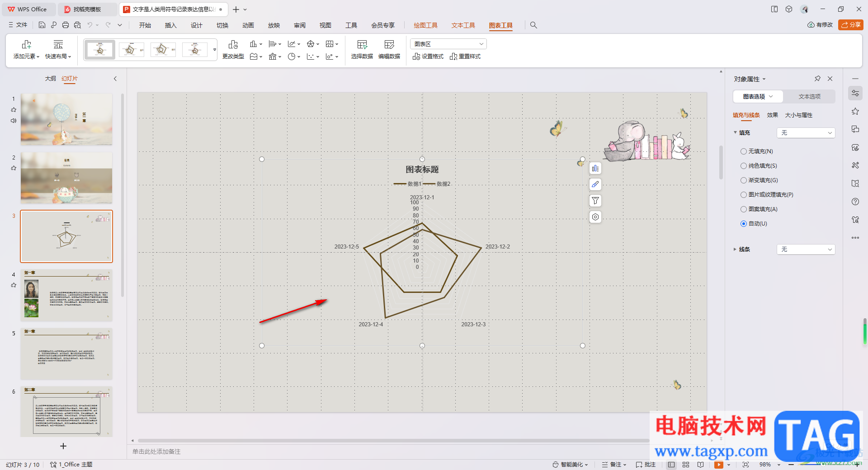Switch to slide sorter grid view

click(686, 465)
